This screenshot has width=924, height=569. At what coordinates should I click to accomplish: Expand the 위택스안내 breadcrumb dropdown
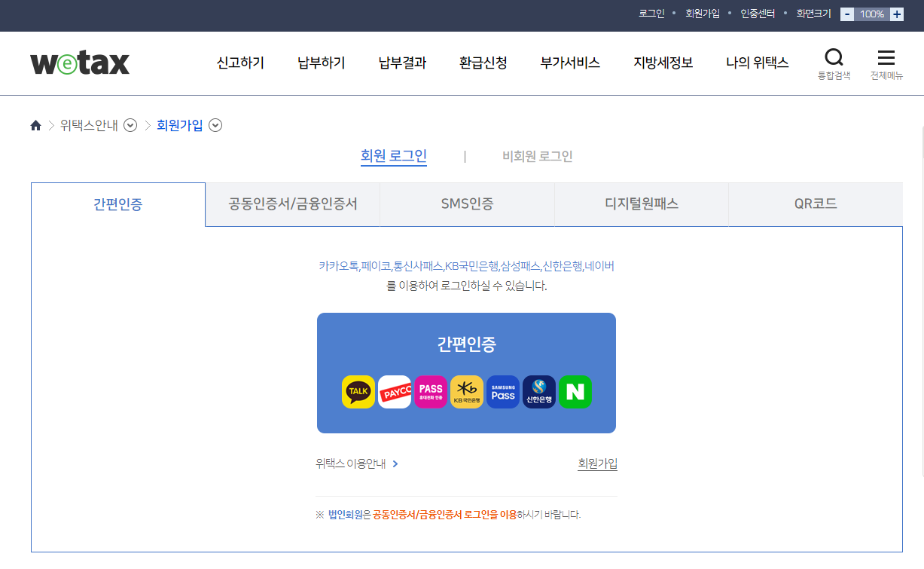(130, 126)
